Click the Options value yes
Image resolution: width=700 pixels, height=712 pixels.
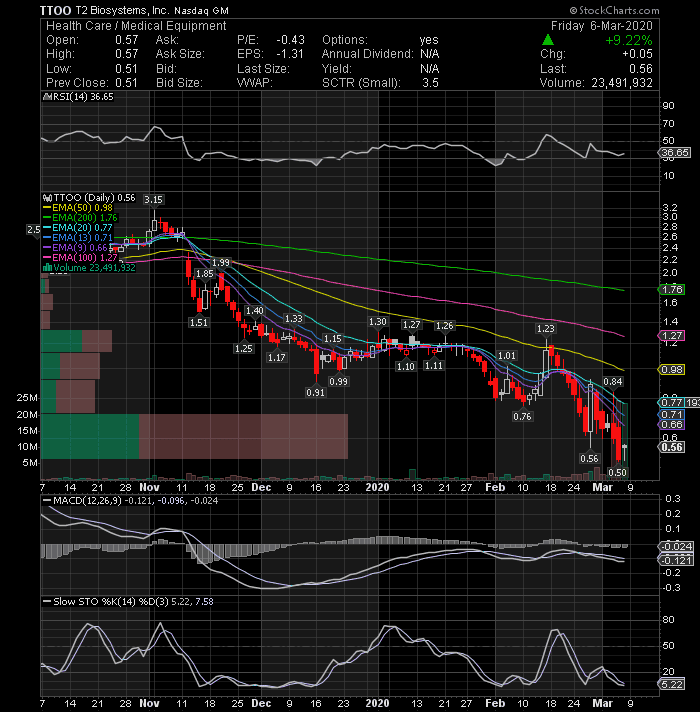tap(429, 40)
